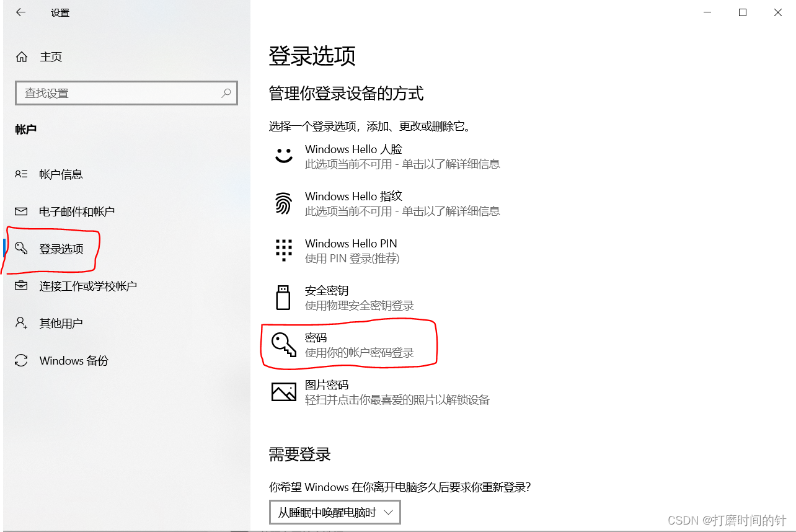796x532 pixels.
Task: Click the text 使用 PIN 登录(推荐)
Action: coord(352,259)
